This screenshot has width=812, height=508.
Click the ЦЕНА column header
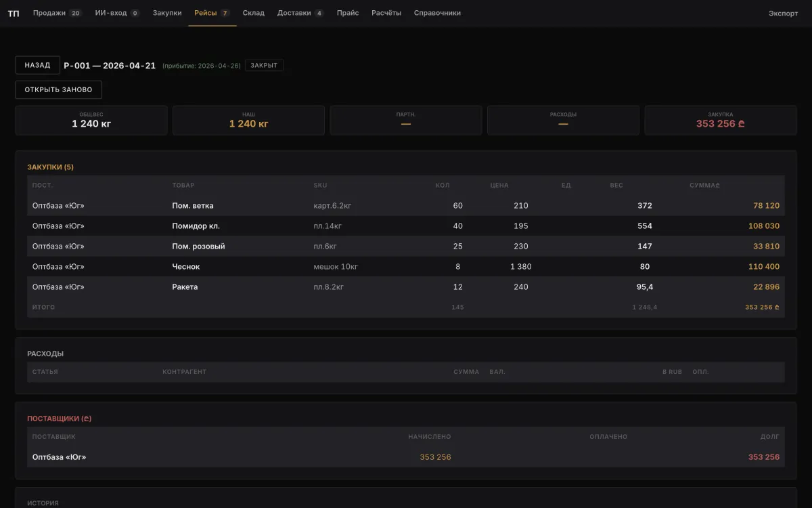tap(499, 186)
